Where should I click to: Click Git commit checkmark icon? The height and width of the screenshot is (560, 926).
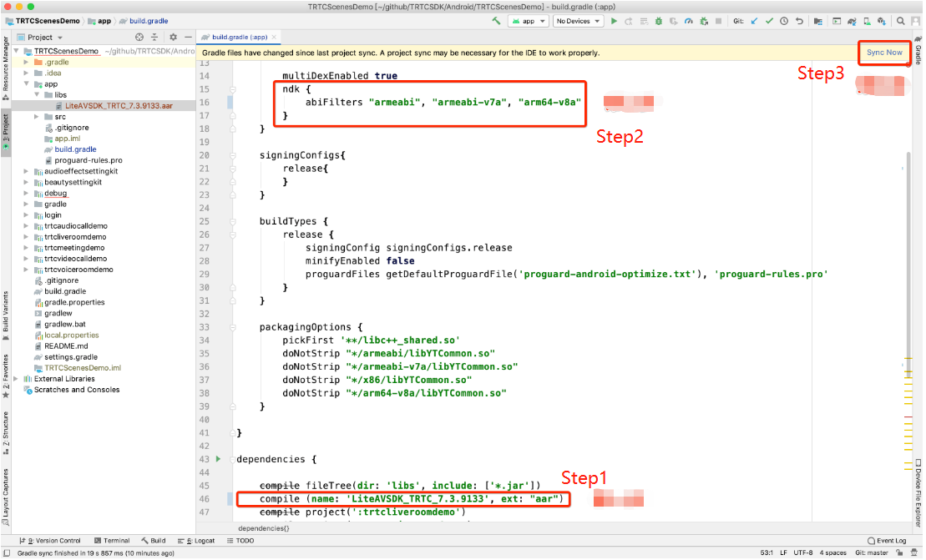(769, 21)
